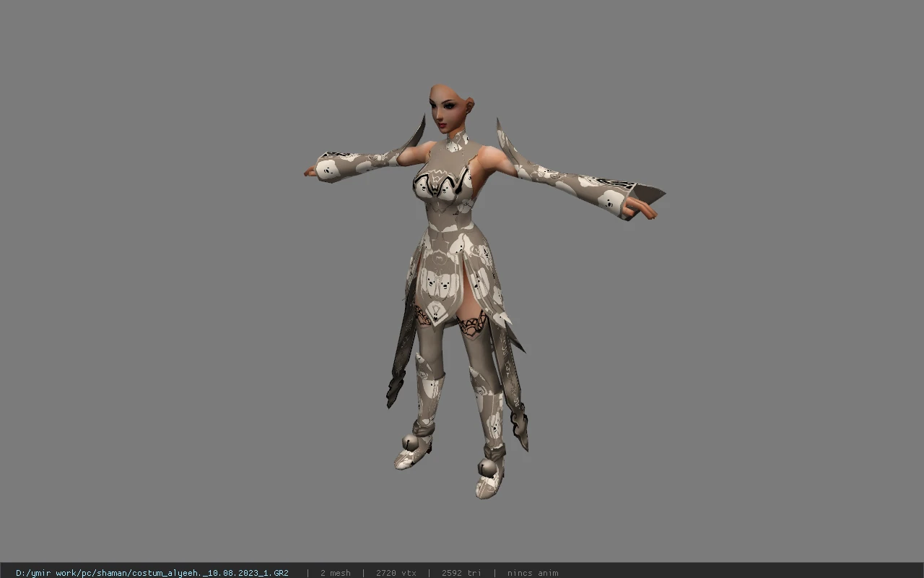Click the 'nincs anim' status entry
Viewport: 924px width, 578px height.
533,573
